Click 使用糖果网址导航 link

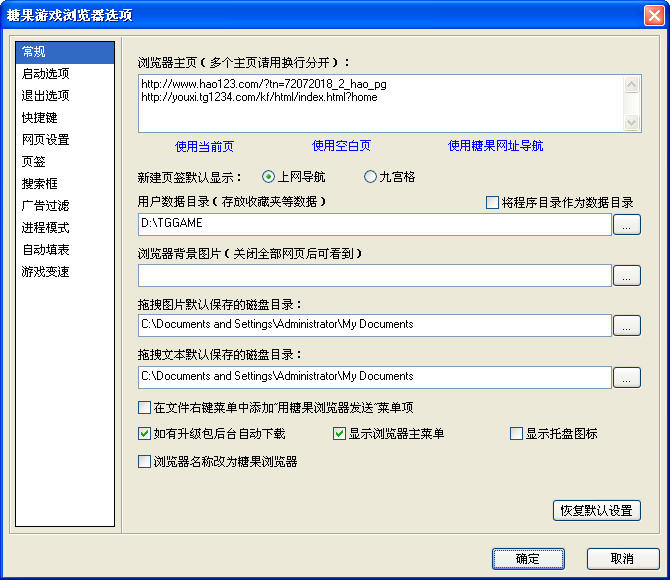point(495,146)
